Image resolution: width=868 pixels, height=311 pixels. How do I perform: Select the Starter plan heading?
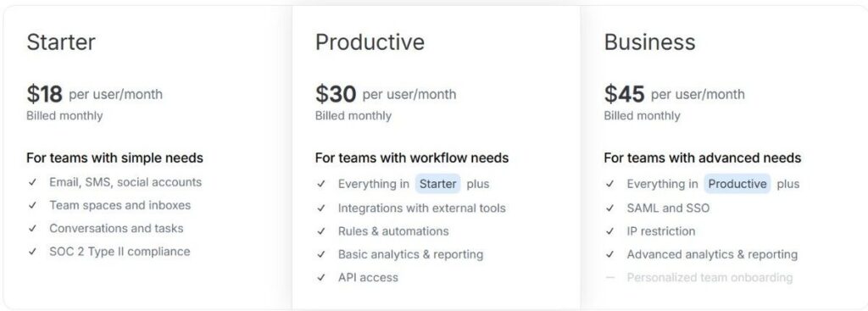tap(61, 42)
